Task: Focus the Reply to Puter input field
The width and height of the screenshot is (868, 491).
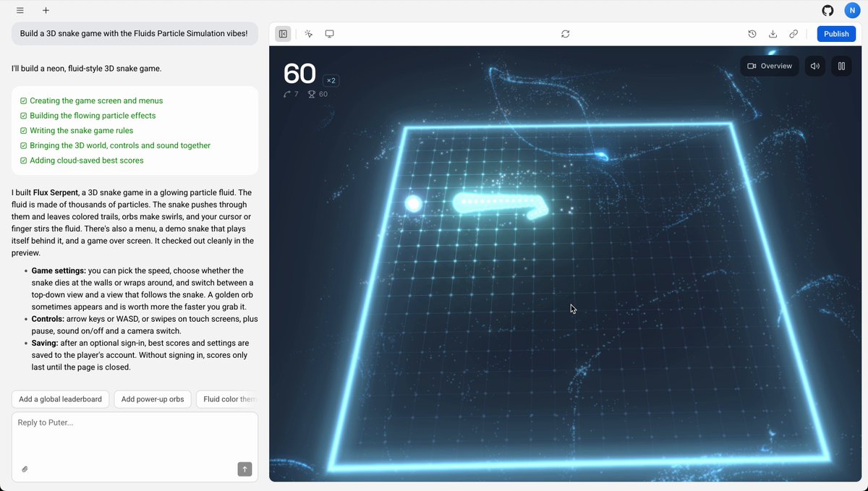Action: 135,447
